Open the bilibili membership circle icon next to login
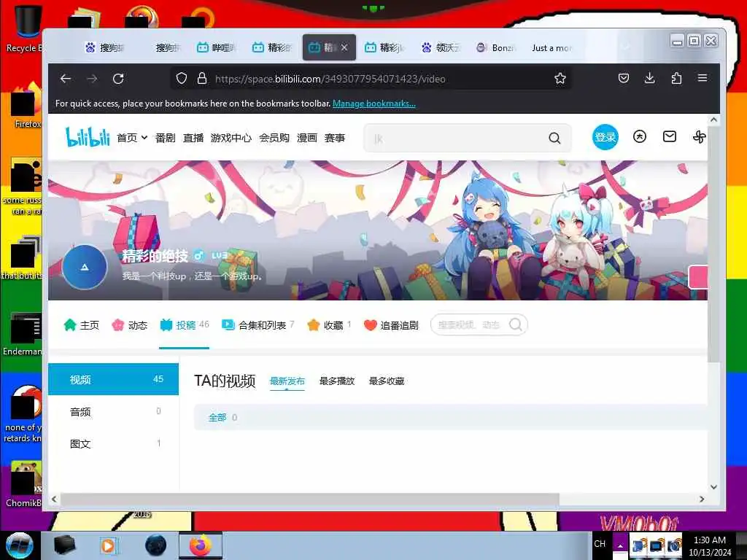Viewport: 747px width, 560px height. (x=640, y=136)
